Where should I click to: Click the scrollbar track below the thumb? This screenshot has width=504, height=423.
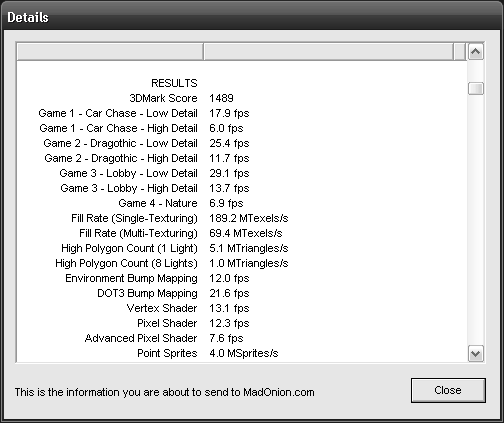click(x=476, y=220)
